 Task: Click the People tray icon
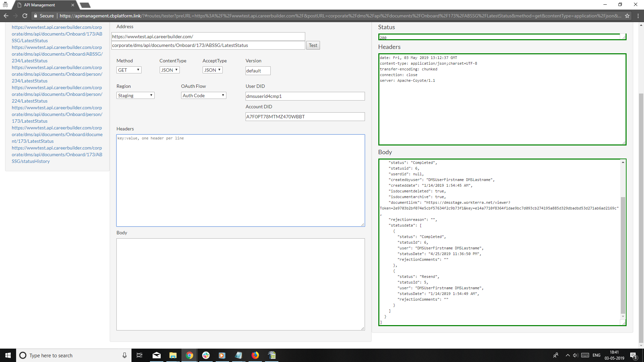[x=556, y=355]
